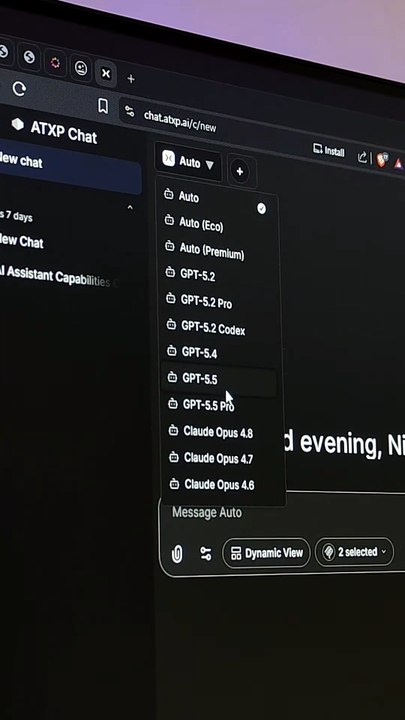
Task: Open site settings icon beside the URL
Action: coord(130,111)
